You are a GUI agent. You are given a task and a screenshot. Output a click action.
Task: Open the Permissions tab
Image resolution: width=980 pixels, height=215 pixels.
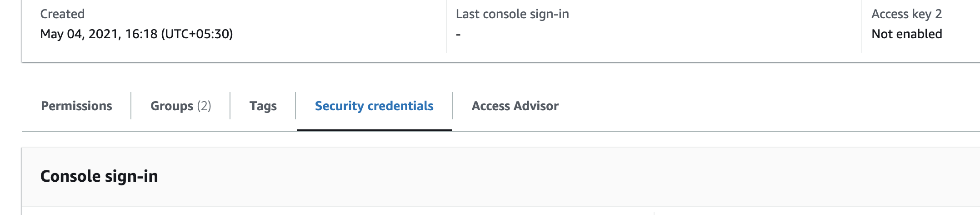tap(76, 106)
